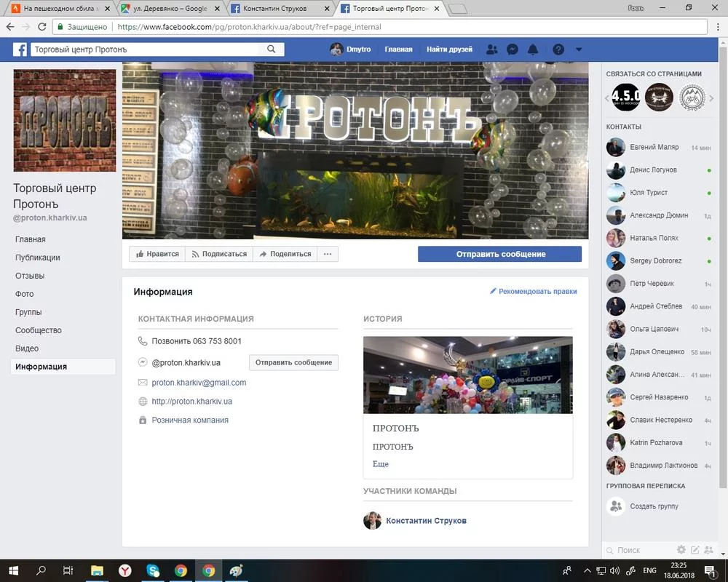Viewport: 728px width, 582px height.
Task: Open the Messenger icon in top bar
Action: [x=512, y=49]
